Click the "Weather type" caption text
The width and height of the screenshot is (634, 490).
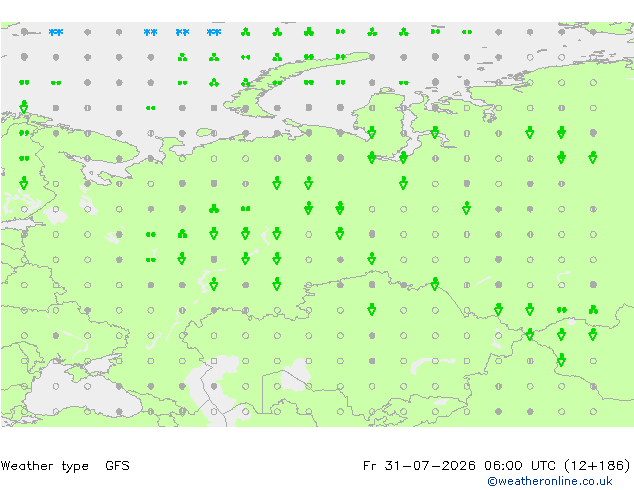tap(45, 466)
